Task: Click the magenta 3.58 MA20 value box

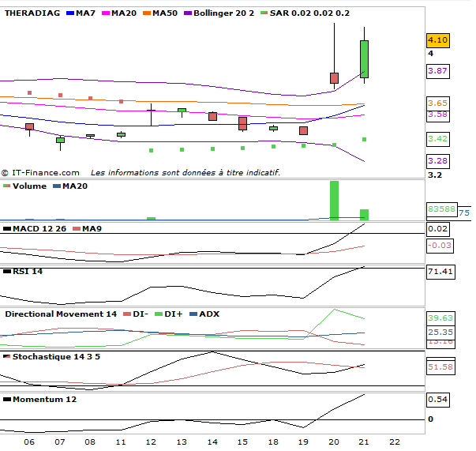Action: pos(438,115)
